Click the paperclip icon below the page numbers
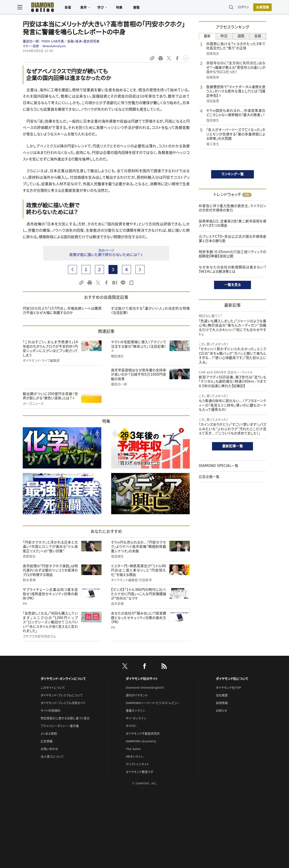The width and height of the screenshot is (289, 868). tap(81, 283)
